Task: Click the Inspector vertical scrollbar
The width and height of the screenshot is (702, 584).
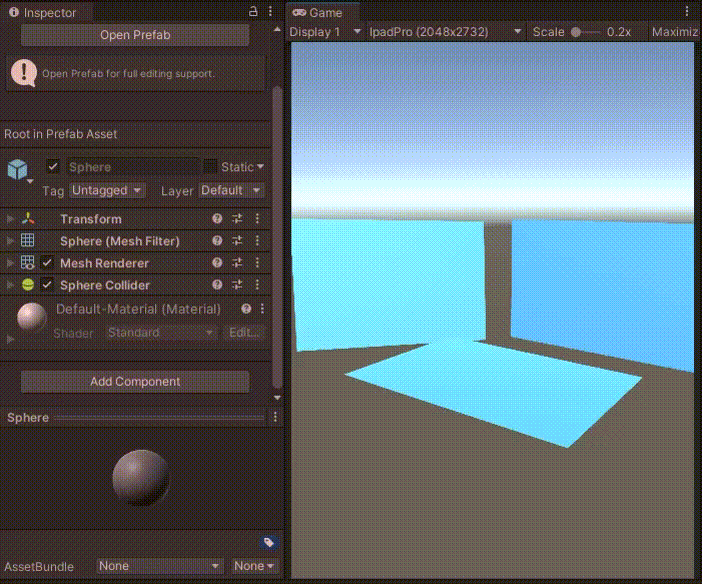Action: [x=277, y=237]
